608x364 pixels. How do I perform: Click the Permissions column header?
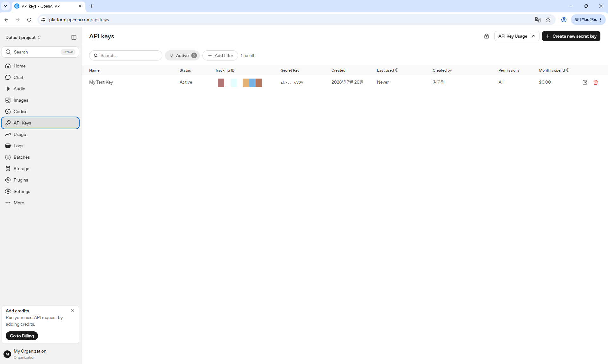[509, 70]
